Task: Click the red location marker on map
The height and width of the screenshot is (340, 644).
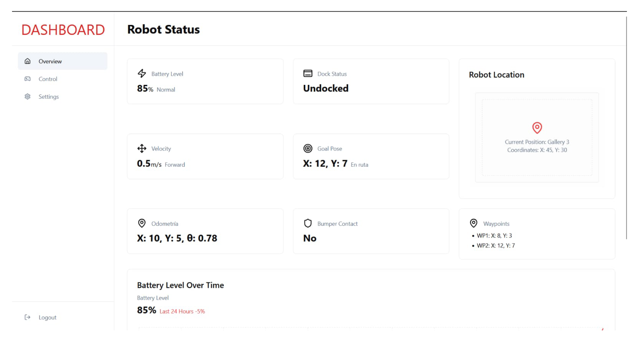Action: 537,128
